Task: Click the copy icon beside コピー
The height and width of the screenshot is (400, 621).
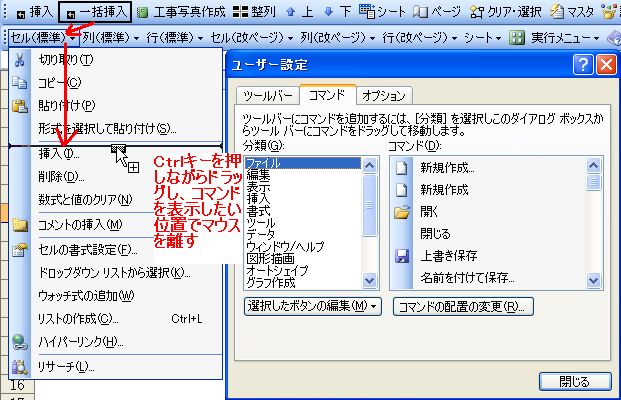Action: pyautogui.click(x=19, y=82)
